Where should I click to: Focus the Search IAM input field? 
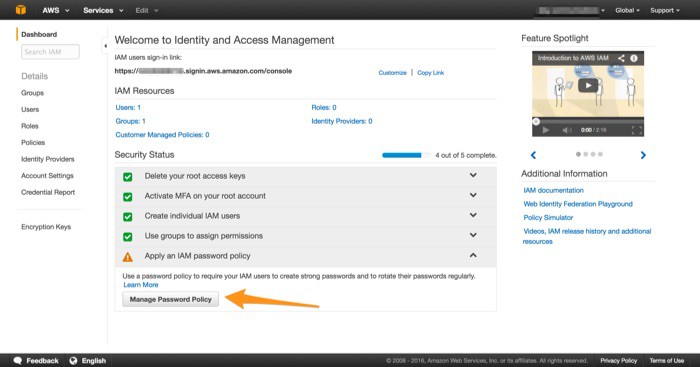(x=50, y=52)
